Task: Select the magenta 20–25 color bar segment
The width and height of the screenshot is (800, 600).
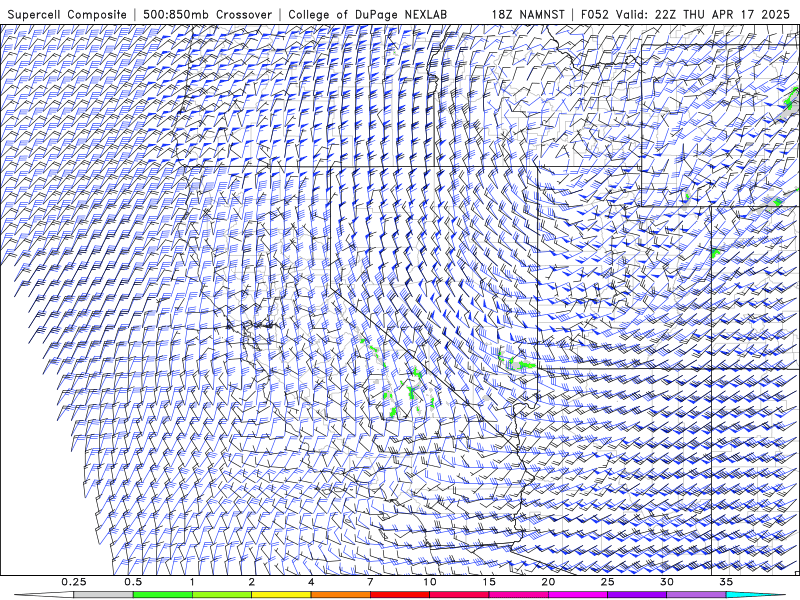Action: pyautogui.click(x=578, y=595)
